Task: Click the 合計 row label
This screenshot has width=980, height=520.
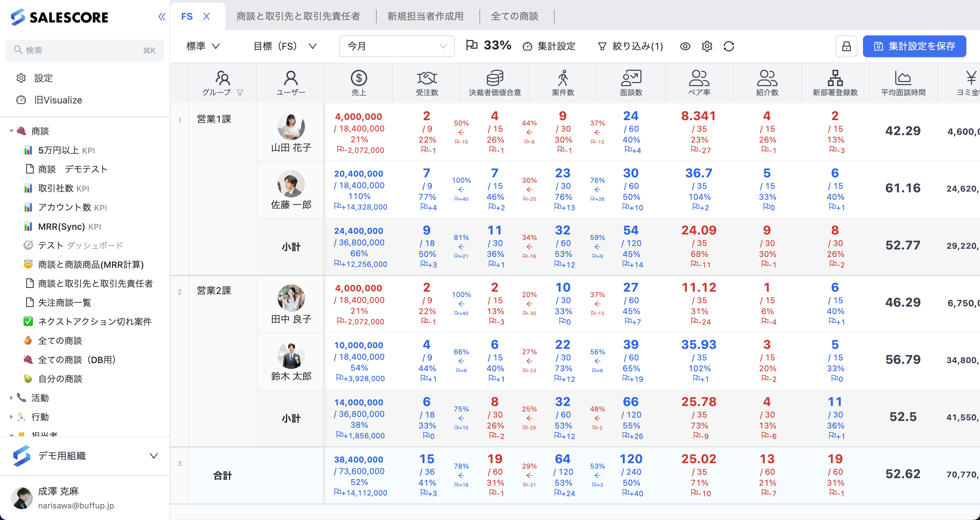Action: [x=223, y=475]
